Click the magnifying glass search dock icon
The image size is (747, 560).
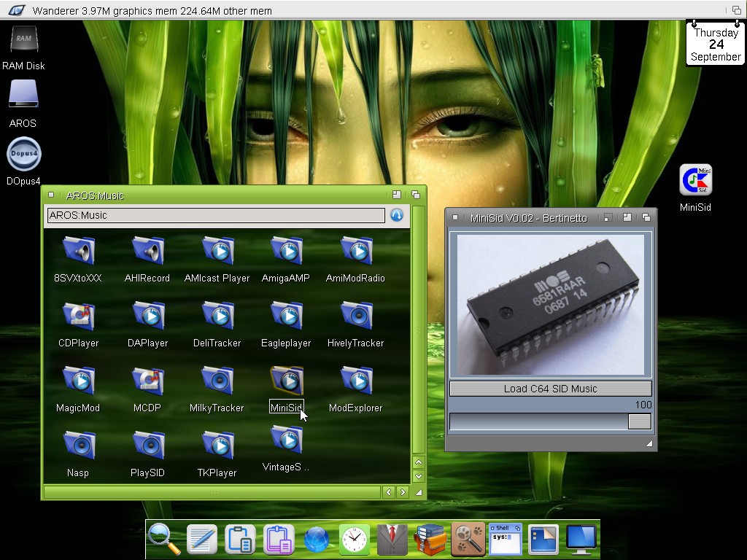point(163,540)
